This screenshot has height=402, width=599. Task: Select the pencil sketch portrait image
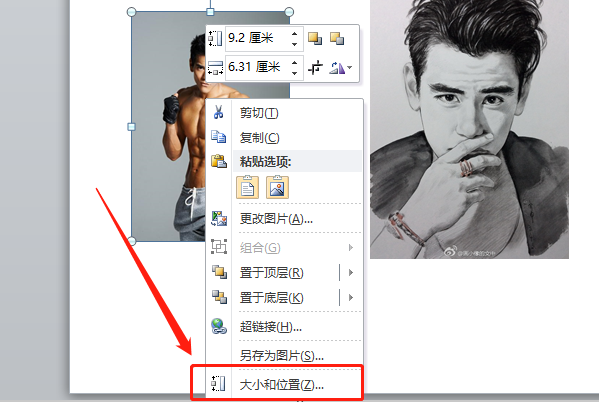point(469,129)
